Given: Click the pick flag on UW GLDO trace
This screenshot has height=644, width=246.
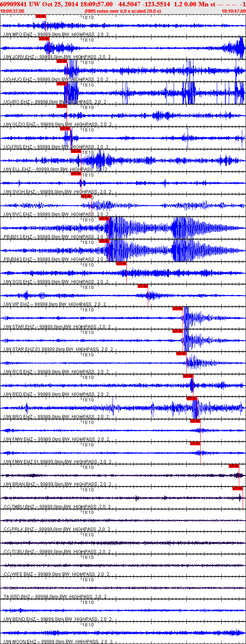Looking at the screenshot, I should click(x=61, y=106).
